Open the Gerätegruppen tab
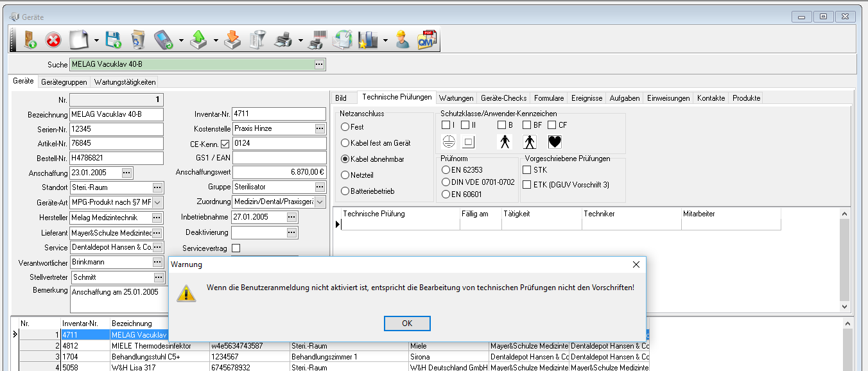868x371 pixels. click(x=64, y=82)
